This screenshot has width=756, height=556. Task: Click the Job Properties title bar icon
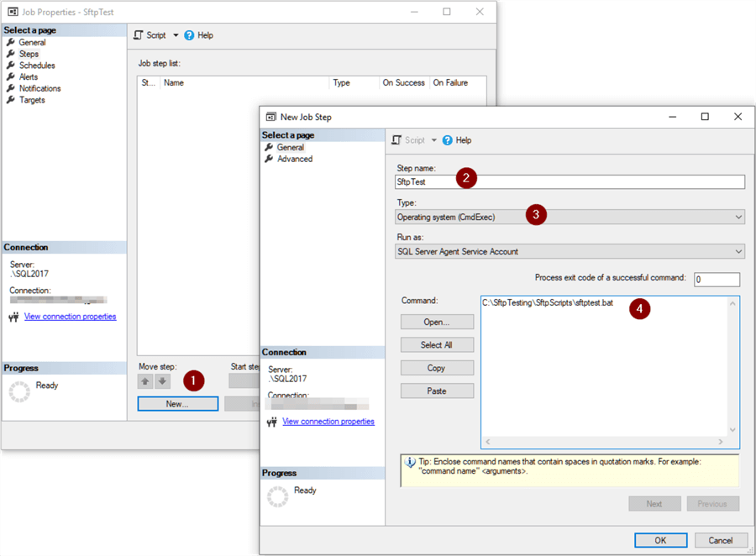tap(13, 12)
